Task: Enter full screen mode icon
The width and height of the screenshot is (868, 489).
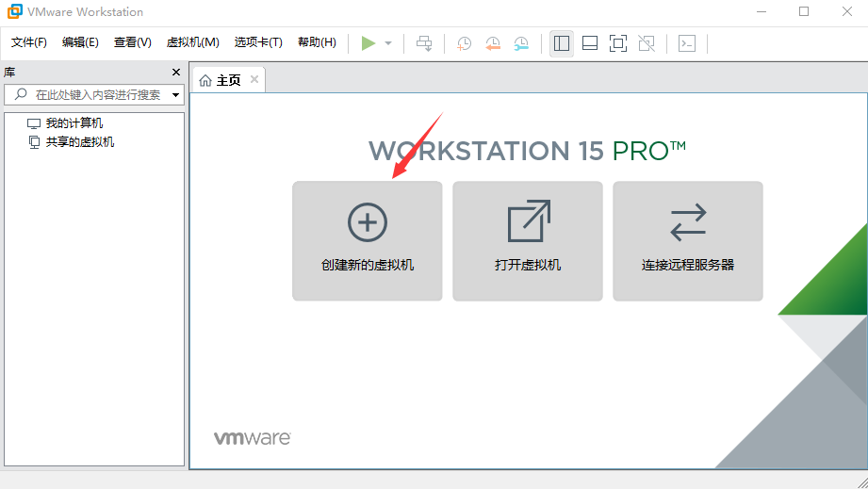Action: (618, 43)
